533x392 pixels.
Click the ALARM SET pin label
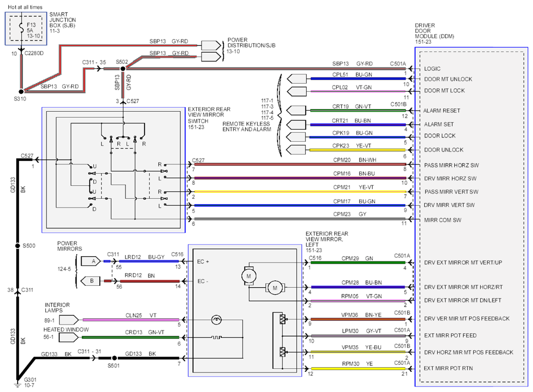tap(438, 125)
